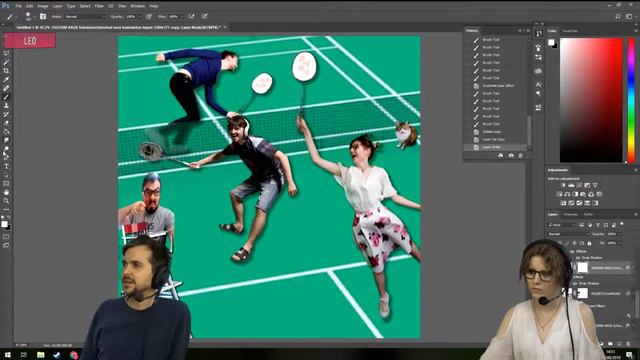Switch to the Channels tab
640x360 pixels.
[x=571, y=214]
